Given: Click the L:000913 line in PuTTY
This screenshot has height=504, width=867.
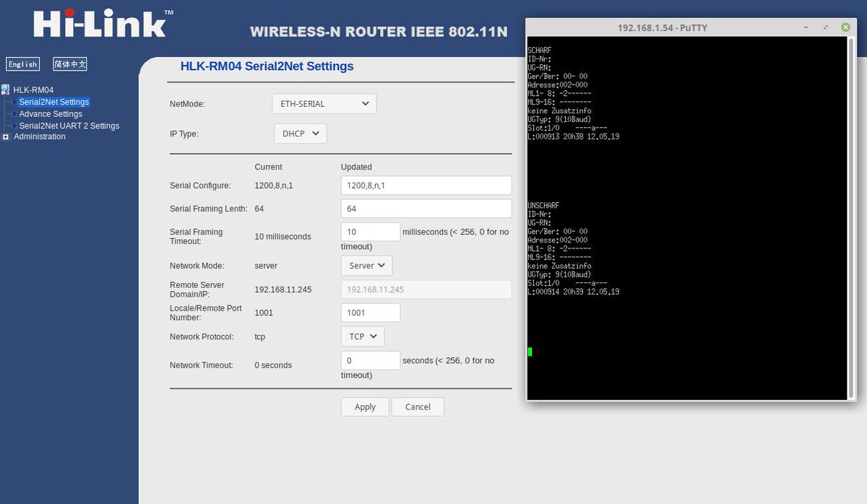Looking at the screenshot, I should pos(573,136).
